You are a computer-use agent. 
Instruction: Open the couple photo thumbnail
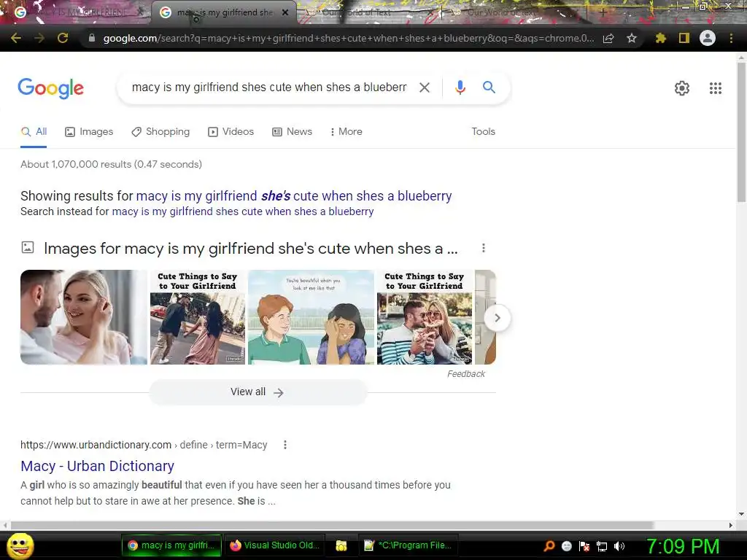pos(84,317)
